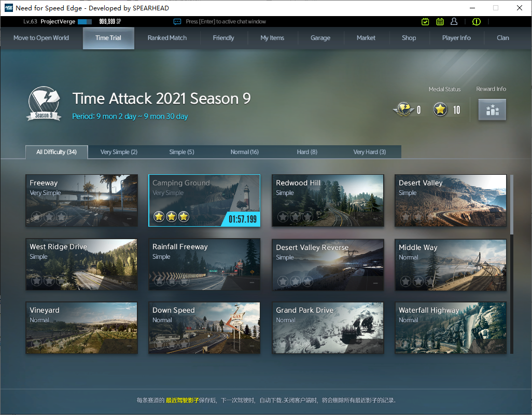
Task: Open the user profile silhouette icon
Action: tap(454, 22)
